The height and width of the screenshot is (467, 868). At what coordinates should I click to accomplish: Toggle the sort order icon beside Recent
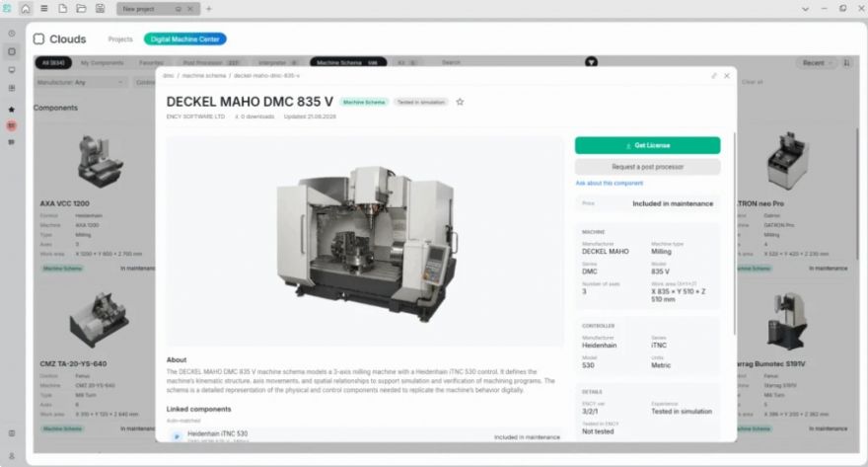tap(846, 62)
